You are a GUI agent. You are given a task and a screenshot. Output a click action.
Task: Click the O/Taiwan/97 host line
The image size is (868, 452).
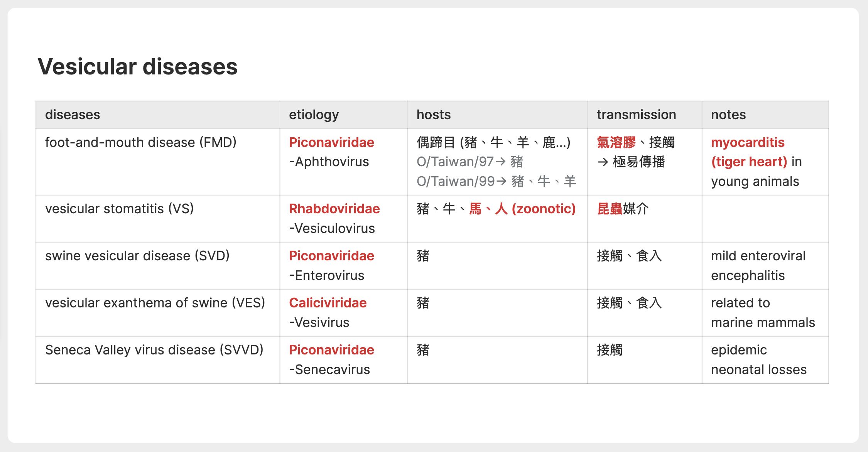point(470,162)
